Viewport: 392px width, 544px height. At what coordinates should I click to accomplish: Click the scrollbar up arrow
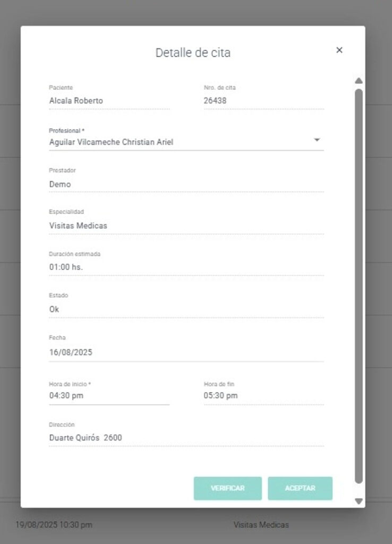(359, 81)
